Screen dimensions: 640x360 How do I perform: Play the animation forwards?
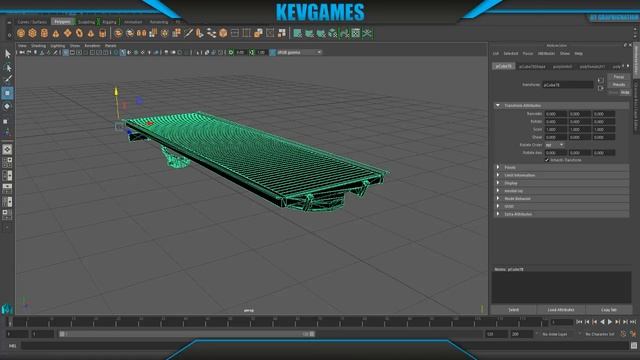[610, 322]
